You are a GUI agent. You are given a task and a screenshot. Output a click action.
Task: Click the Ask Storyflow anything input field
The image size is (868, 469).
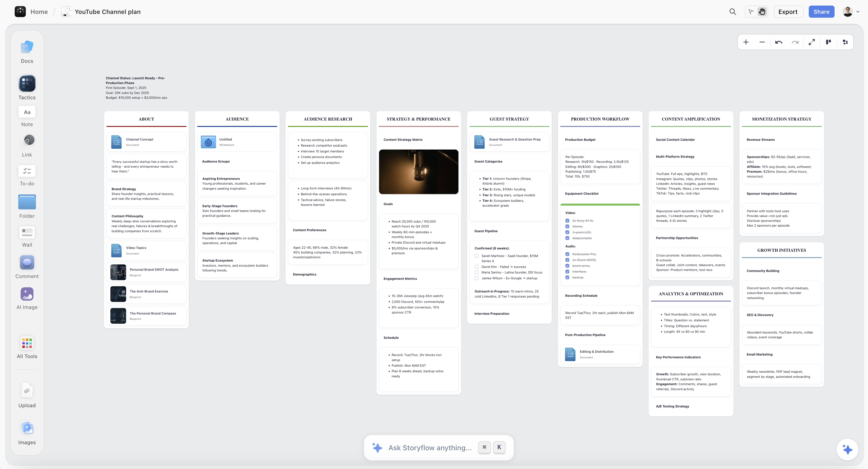[x=430, y=447]
